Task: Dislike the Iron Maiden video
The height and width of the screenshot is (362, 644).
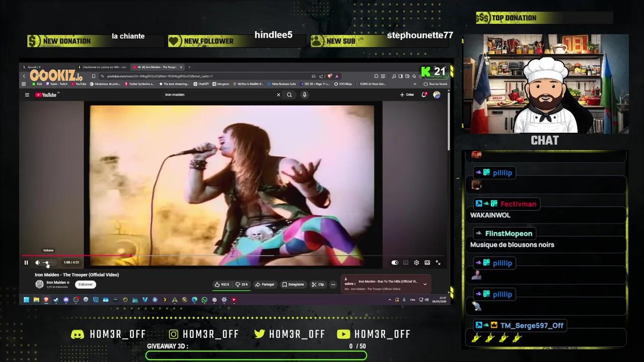Action: [x=242, y=285]
